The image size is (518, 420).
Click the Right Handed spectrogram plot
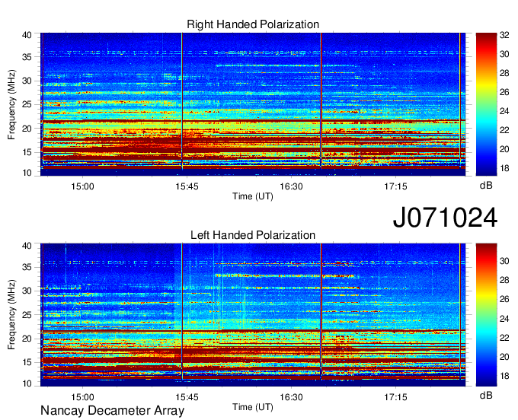click(x=253, y=104)
